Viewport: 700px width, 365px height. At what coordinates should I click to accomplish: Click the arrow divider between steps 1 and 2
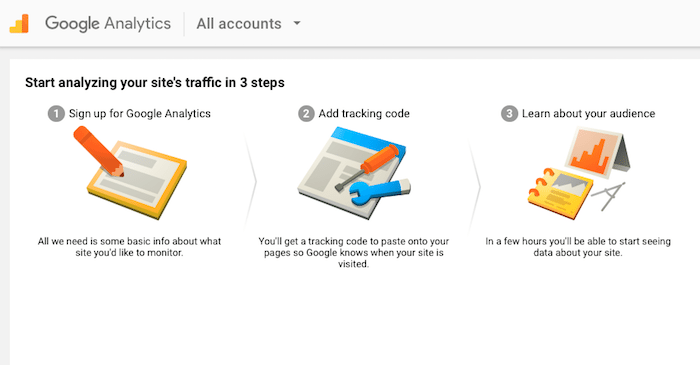pyautogui.click(x=251, y=181)
